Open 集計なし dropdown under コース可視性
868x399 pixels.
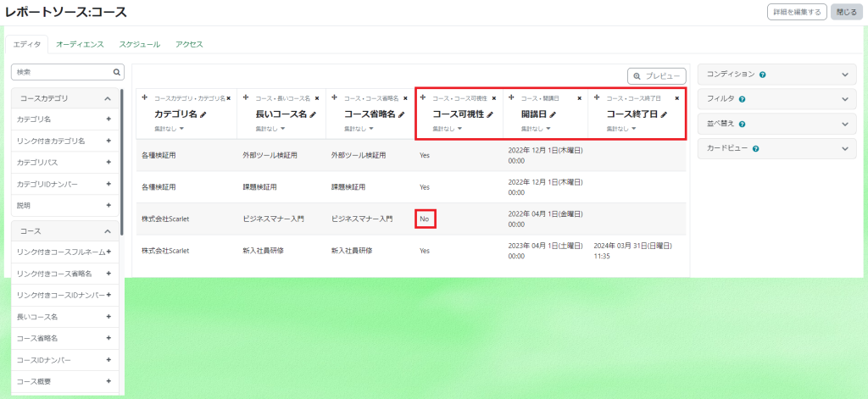tap(448, 129)
